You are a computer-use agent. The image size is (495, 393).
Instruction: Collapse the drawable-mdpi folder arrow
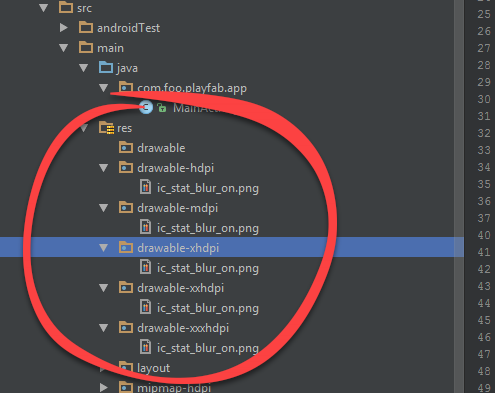[103, 208]
